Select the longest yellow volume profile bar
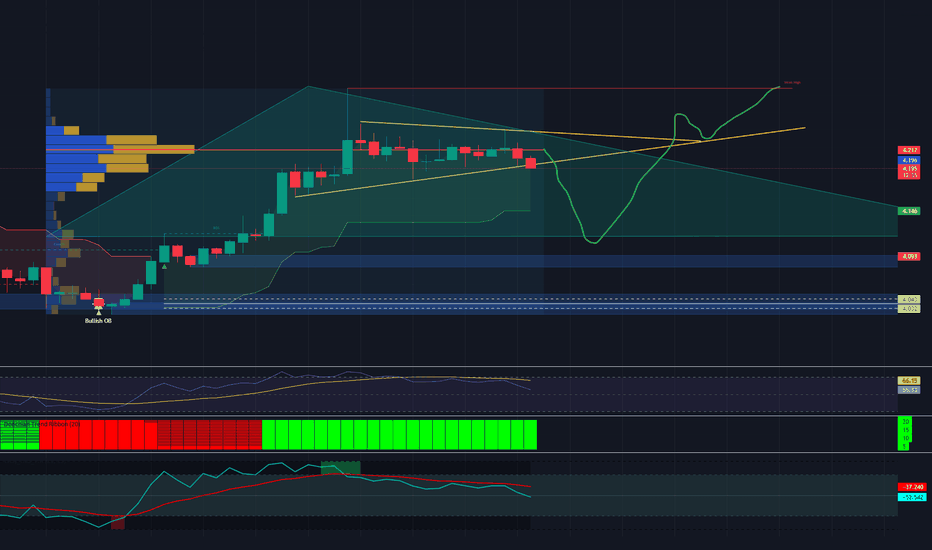Screen dimensions: 932x550 154,149
